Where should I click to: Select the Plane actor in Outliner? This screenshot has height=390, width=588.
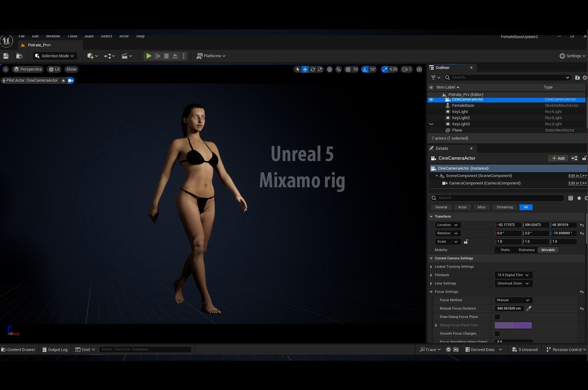coord(457,130)
